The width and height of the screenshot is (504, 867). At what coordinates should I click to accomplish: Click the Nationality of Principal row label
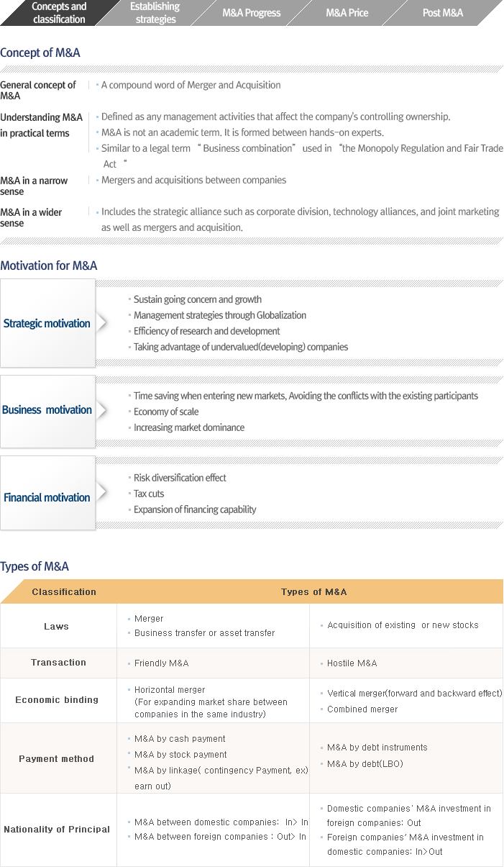57,830
